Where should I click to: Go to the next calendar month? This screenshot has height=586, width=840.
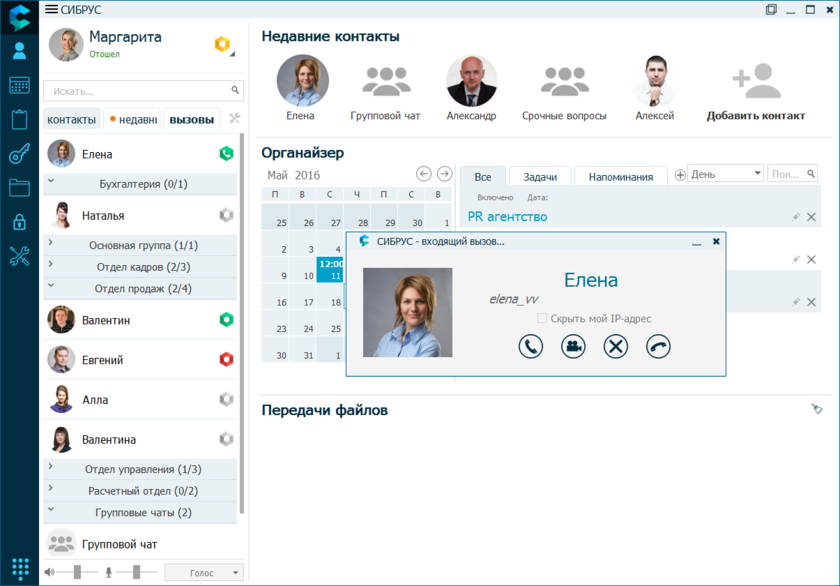point(445,174)
